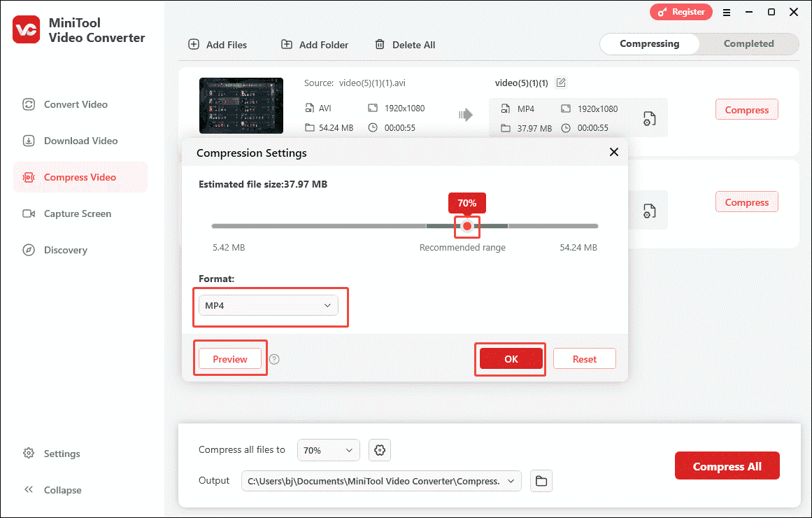Click the Source: video(5)(1)(1).avi text
Screen dimensions: 812x518
coord(355,83)
